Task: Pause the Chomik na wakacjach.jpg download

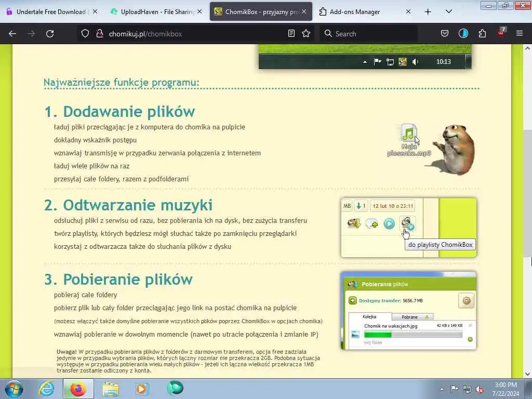Action: click(x=470, y=339)
